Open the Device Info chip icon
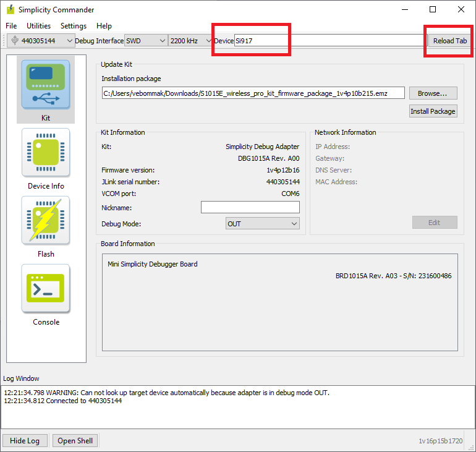The image size is (476, 452). point(46,153)
